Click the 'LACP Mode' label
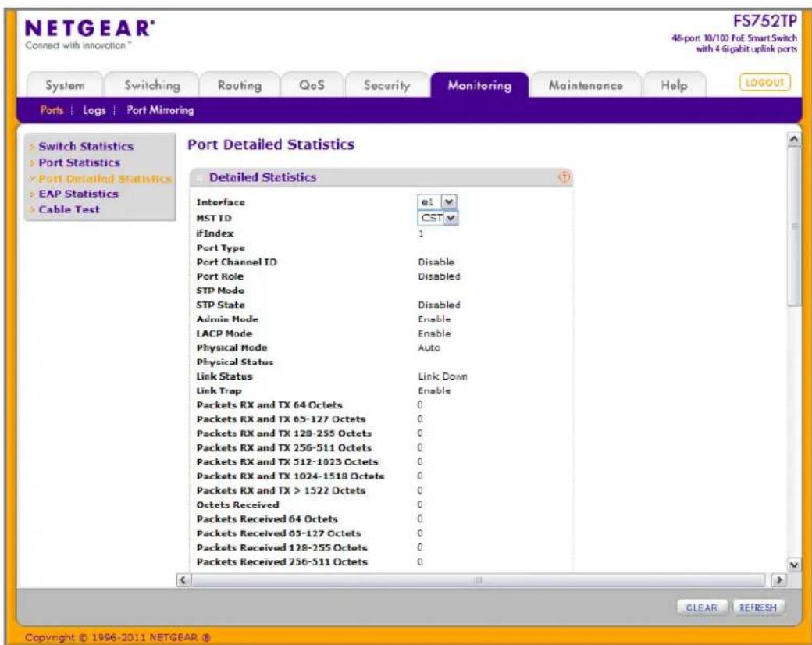812x645 pixels. (x=224, y=333)
